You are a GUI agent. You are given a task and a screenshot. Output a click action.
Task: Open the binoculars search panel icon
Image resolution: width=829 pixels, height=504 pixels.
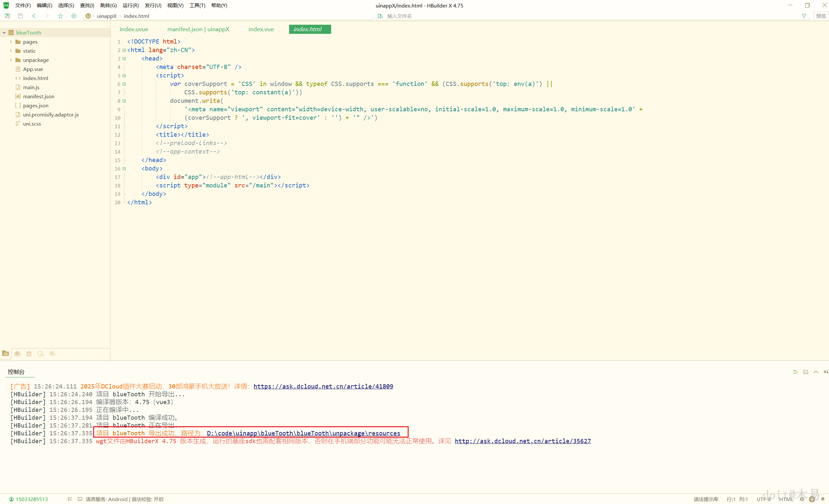tap(17, 354)
